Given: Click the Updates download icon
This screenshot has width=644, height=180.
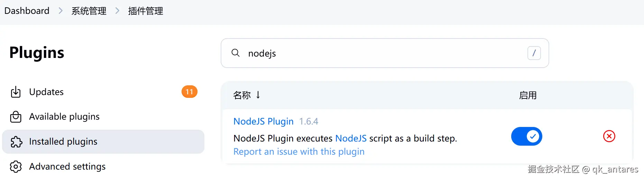Looking at the screenshot, I should 16,92.
